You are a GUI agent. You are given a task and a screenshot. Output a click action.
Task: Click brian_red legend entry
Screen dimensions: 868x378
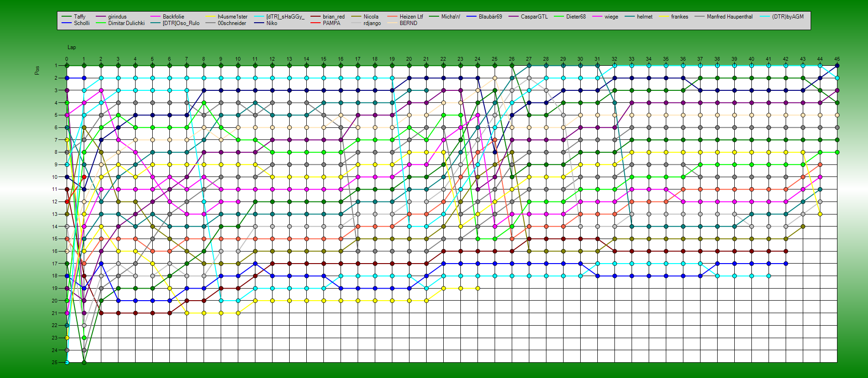click(334, 17)
